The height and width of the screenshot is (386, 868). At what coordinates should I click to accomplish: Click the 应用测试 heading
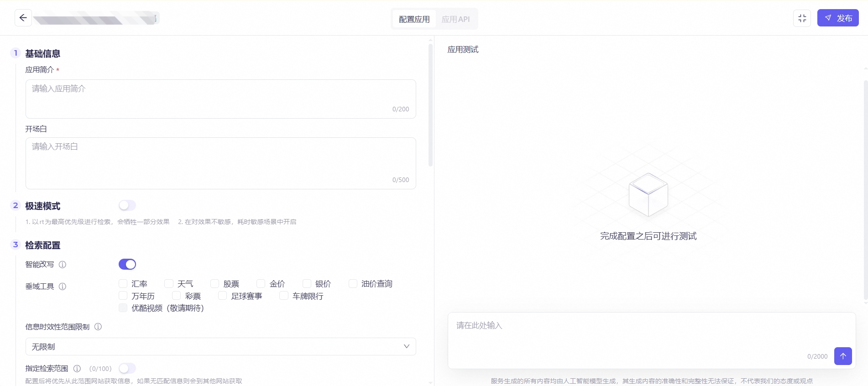tap(463, 49)
